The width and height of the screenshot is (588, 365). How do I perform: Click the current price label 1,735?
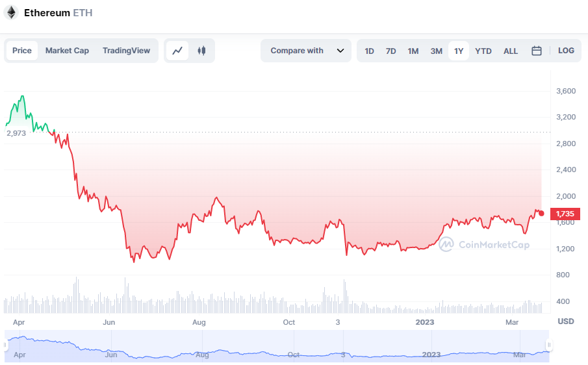[x=565, y=214]
